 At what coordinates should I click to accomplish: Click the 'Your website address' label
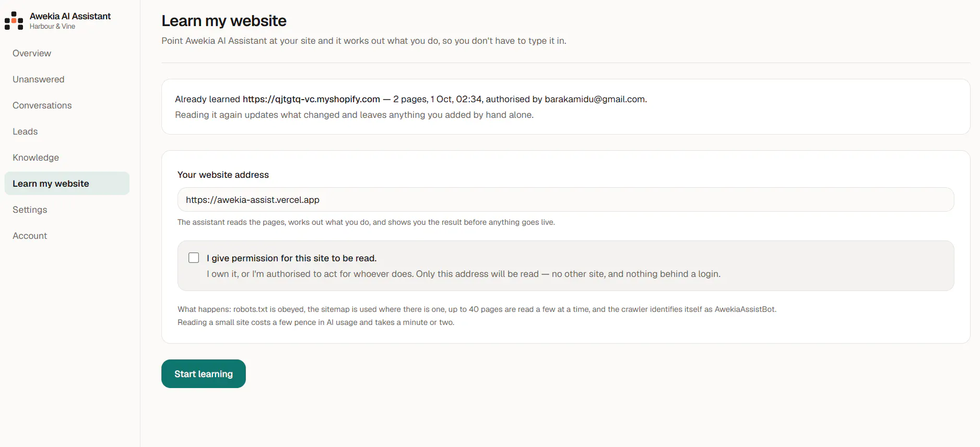tap(223, 175)
